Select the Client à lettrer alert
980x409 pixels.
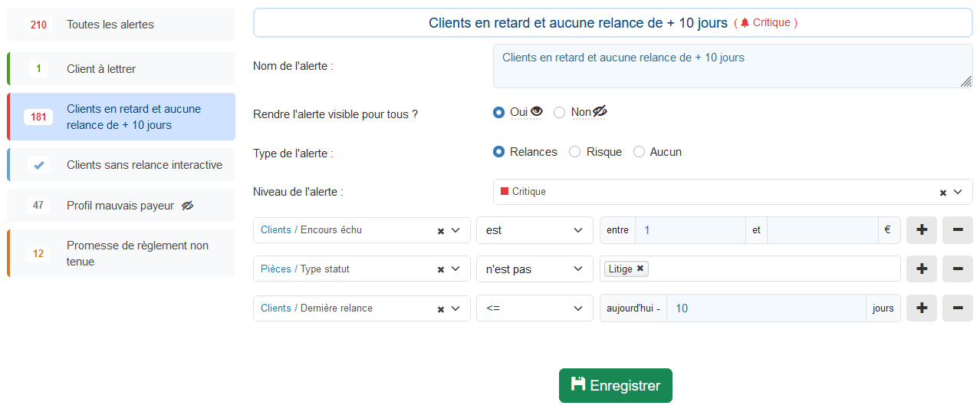click(121, 69)
